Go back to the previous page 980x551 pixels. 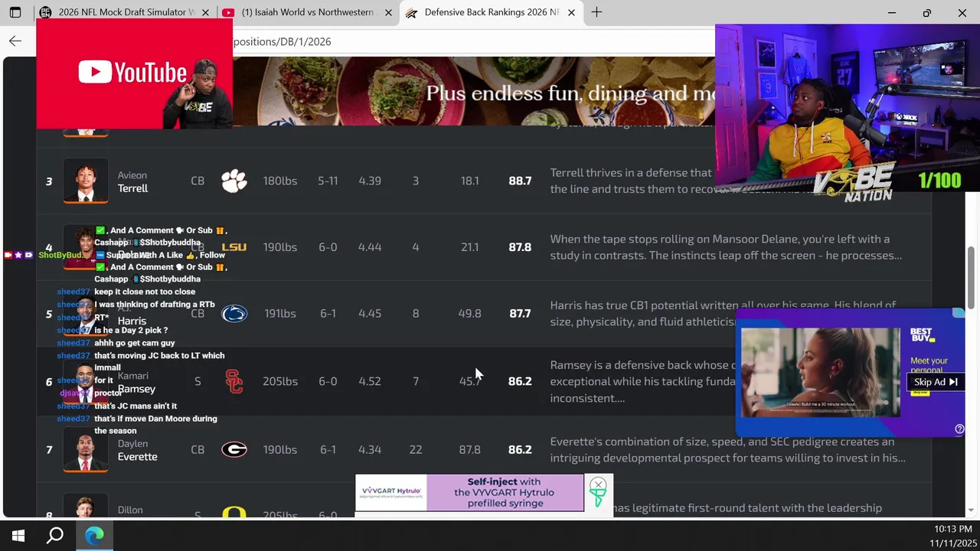[15, 41]
